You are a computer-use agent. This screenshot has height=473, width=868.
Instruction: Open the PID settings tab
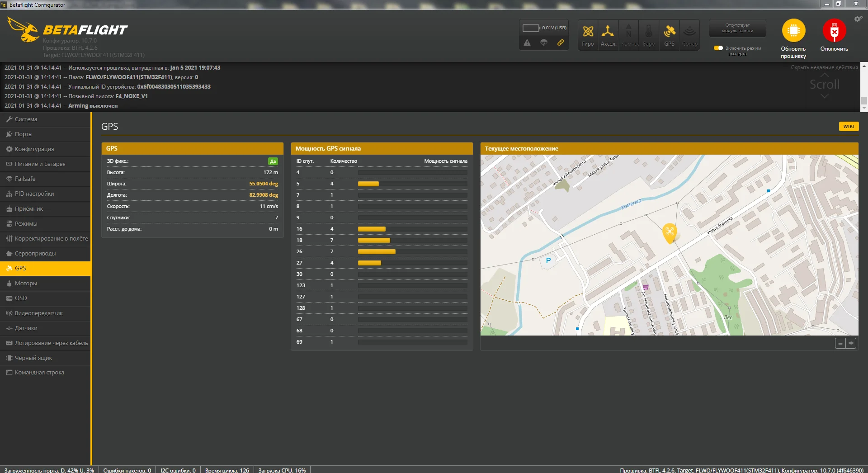(34, 194)
